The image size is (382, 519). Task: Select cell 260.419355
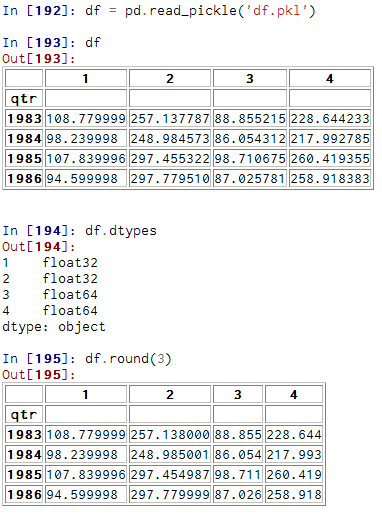pos(330,159)
